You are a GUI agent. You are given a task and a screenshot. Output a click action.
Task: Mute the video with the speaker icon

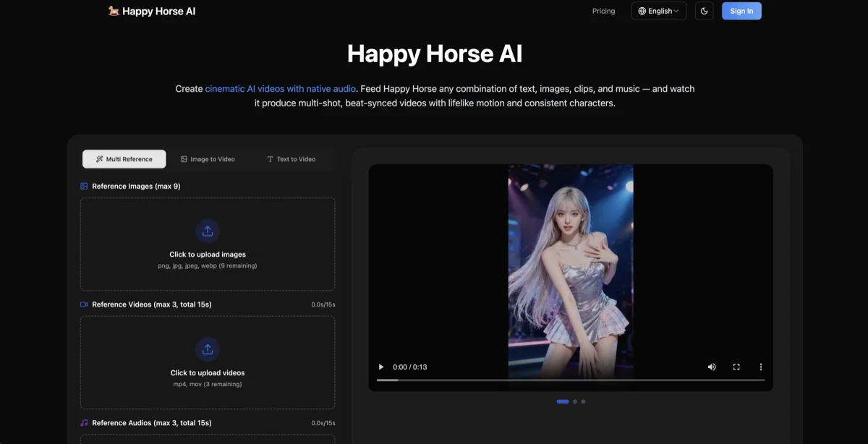click(712, 367)
